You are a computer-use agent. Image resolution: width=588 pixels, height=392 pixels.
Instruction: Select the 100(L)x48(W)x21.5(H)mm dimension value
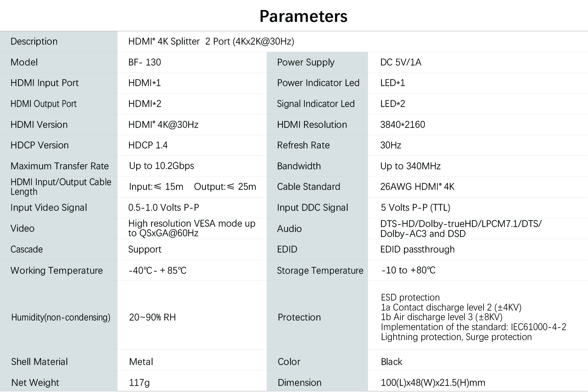click(x=433, y=383)
